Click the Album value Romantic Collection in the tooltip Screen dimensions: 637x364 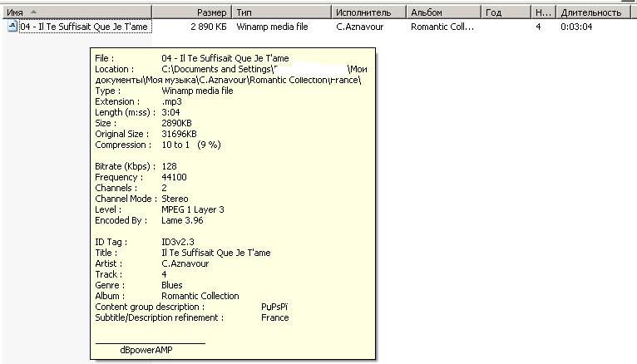(200, 296)
